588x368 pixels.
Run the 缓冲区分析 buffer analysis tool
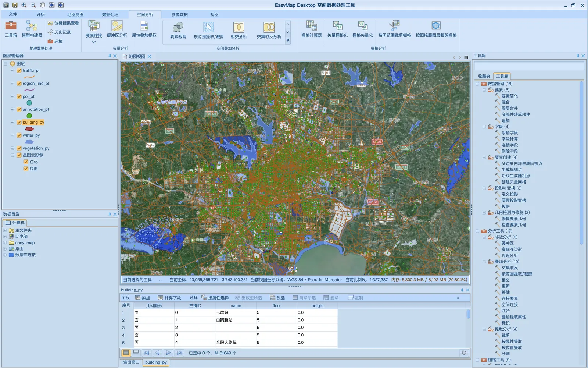click(x=117, y=29)
